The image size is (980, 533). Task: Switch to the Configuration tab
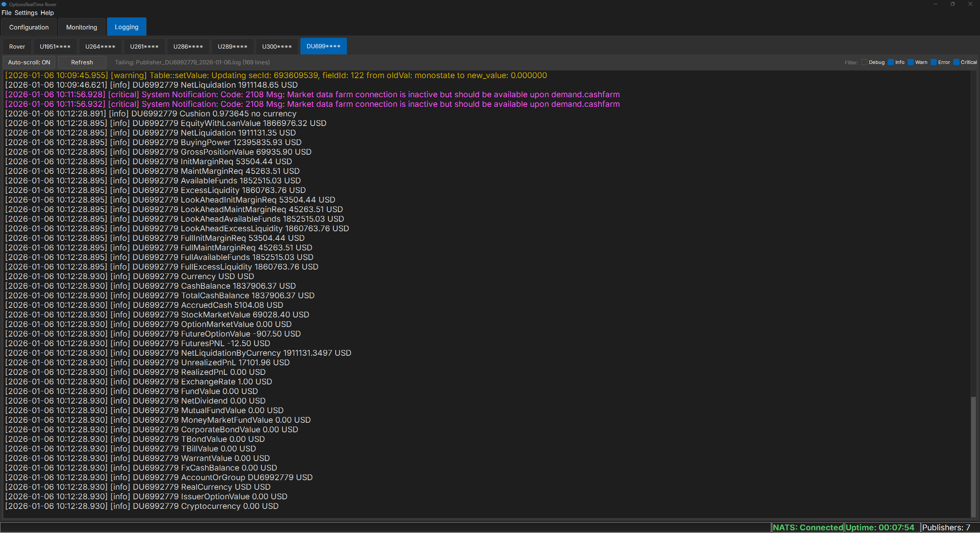point(29,27)
